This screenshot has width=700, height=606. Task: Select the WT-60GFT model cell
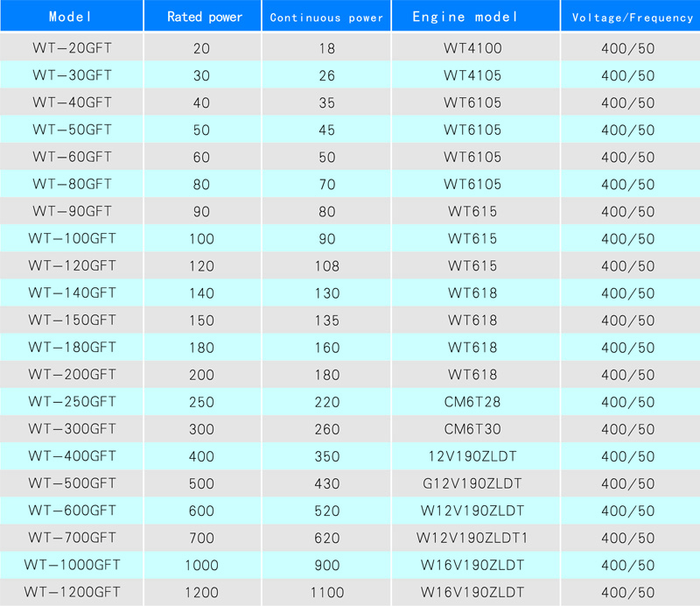click(72, 157)
